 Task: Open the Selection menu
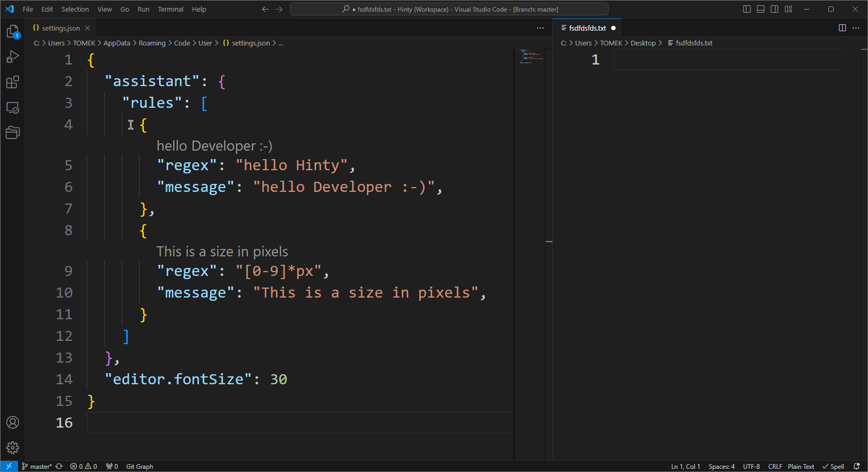coord(75,9)
